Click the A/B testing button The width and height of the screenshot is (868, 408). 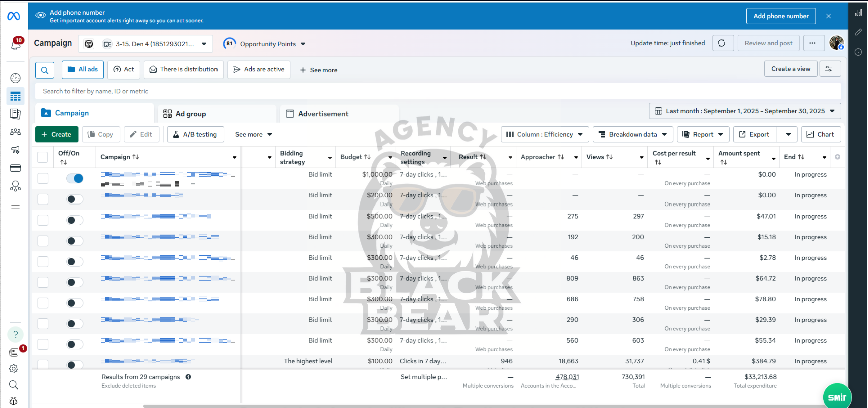coord(195,134)
